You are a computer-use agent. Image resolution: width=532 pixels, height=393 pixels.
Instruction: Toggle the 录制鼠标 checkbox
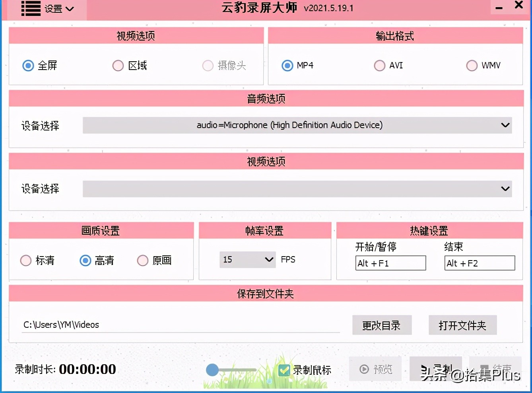tap(284, 370)
